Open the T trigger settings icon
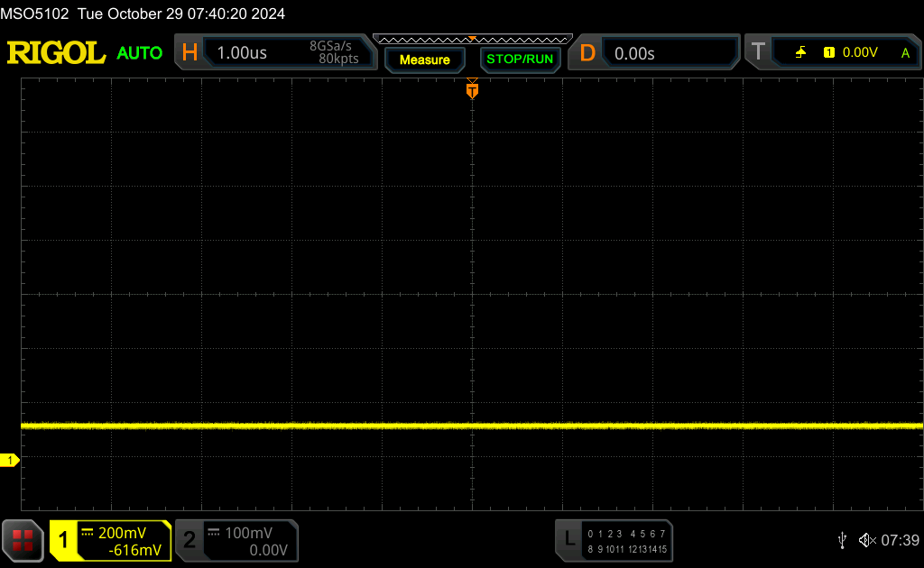924x568 pixels. point(758,52)
